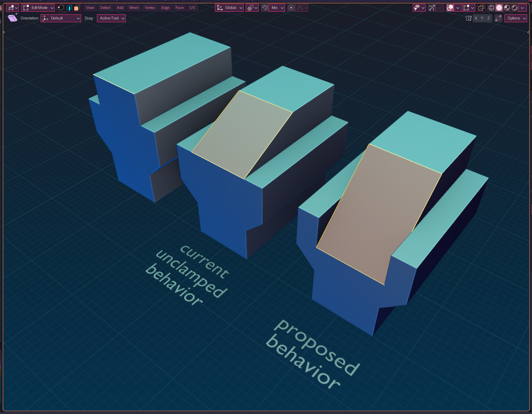532x414 pixels.
Task: Open the Mix snapping dropdown
Action: (x=277, y=8)
